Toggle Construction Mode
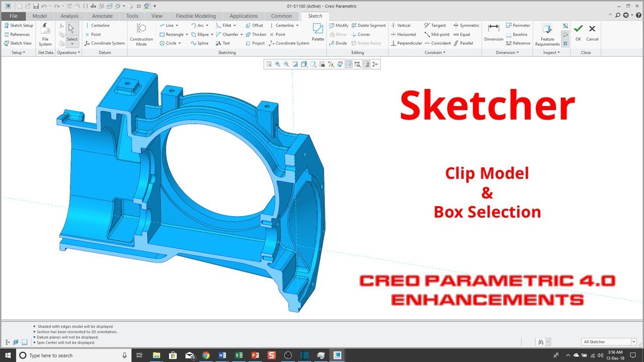644x362 pixels. tap(141, 34)
